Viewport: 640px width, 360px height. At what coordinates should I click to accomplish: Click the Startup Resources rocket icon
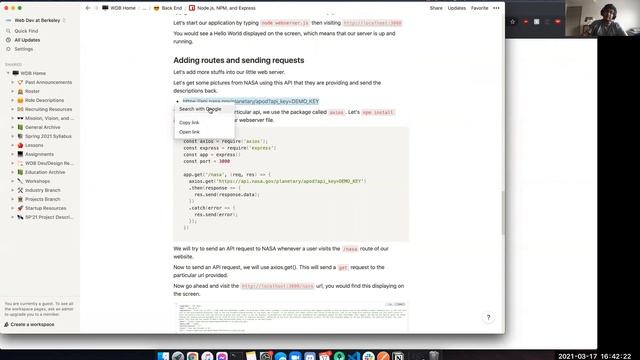(x=20, y=208)
